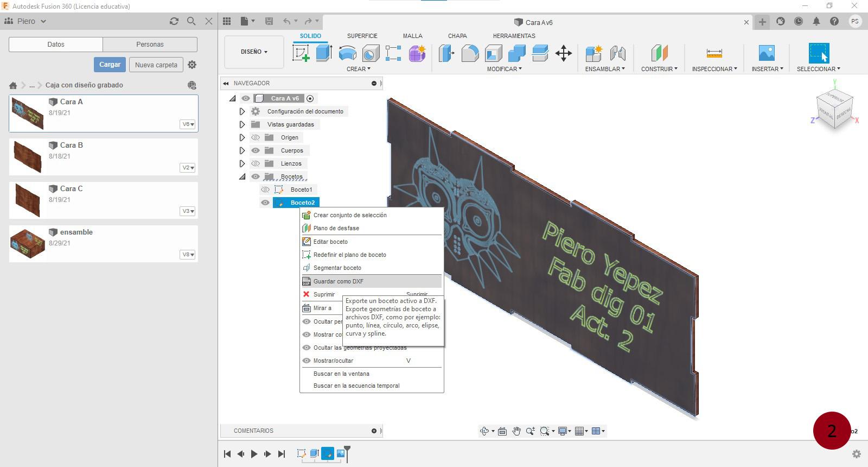
Task: Activate Cara A v6 radio button
Action: [x=310, y=98]
